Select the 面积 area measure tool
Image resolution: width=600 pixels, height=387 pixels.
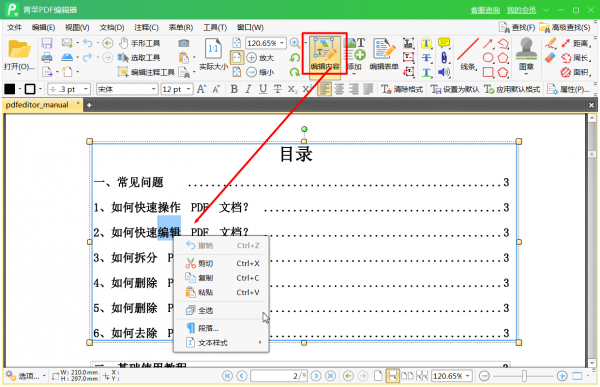tap(575, 72)
